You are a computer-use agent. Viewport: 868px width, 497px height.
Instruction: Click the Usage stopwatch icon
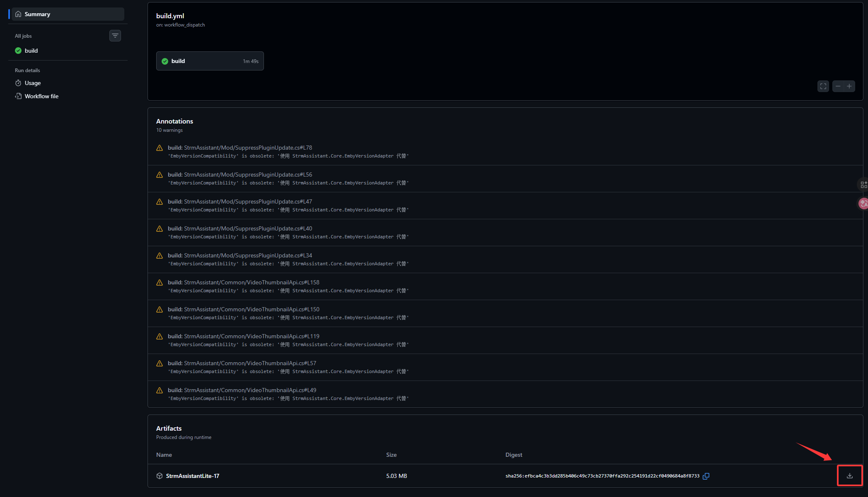pyautogui.click(x=18, y=83)
